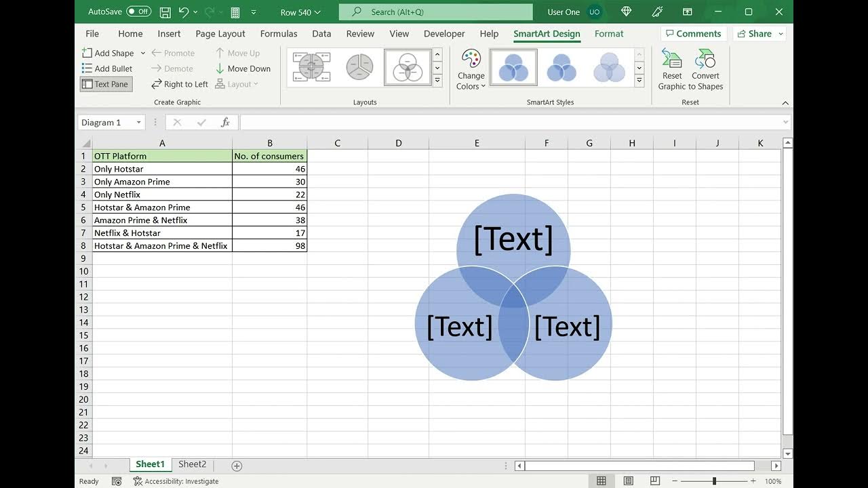The image size is (868, 488).
Task: Select the first Venn layout thumbnail
Action: [311, 66]
